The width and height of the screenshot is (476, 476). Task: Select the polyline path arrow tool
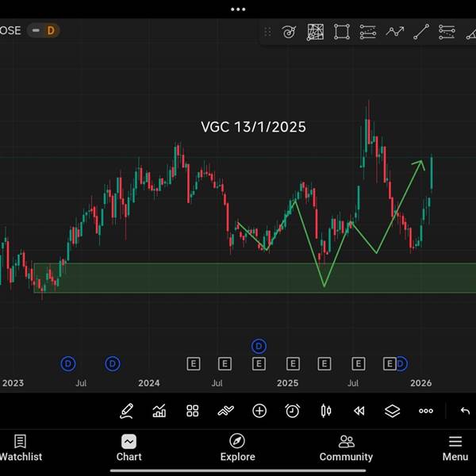pyautogui.click(x=394, y=31)
